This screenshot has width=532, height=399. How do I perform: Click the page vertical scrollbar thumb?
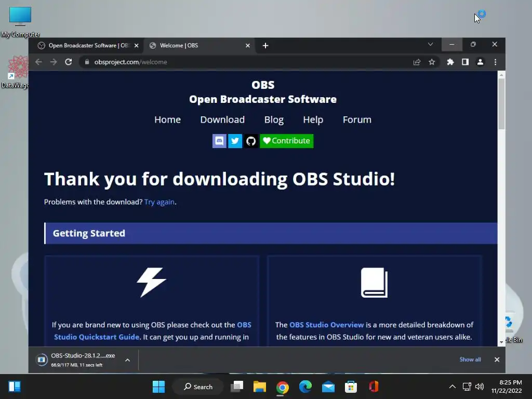501,103
